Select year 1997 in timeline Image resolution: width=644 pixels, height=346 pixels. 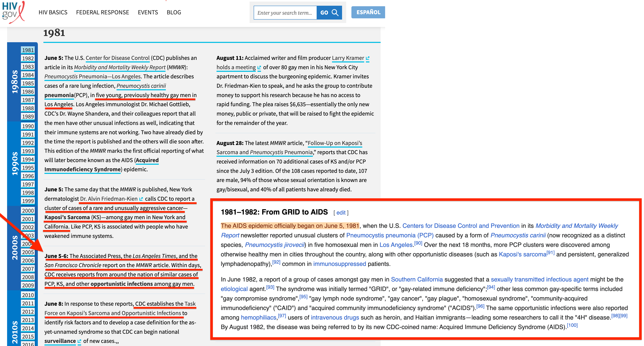tap(28, 184)
